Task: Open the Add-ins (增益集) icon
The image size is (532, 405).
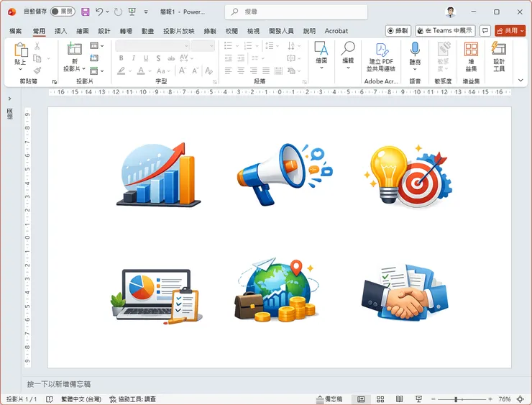Action: coord(471,49)
